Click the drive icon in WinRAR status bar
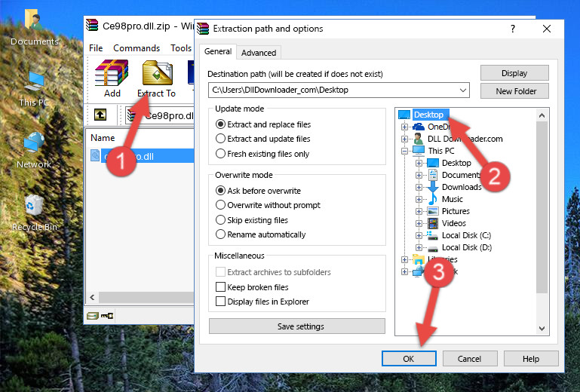 click(93, 316)
